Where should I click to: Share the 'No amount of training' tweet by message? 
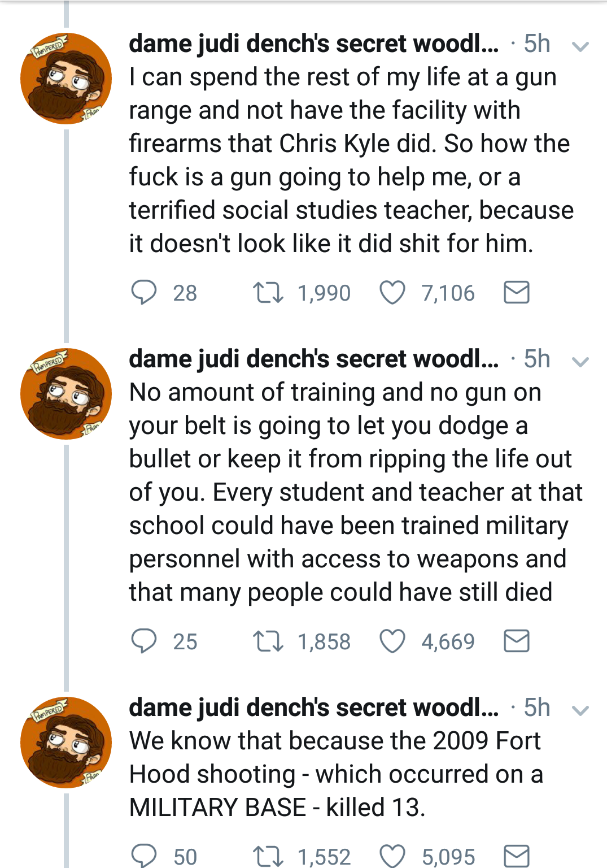click(x=516, y=641)
